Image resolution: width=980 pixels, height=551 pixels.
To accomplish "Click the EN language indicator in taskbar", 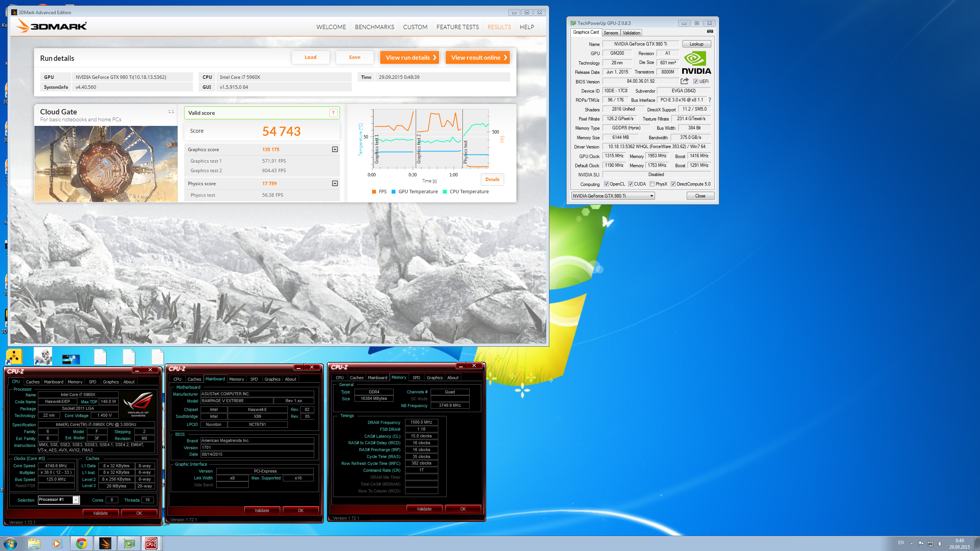I will [901, 543].
